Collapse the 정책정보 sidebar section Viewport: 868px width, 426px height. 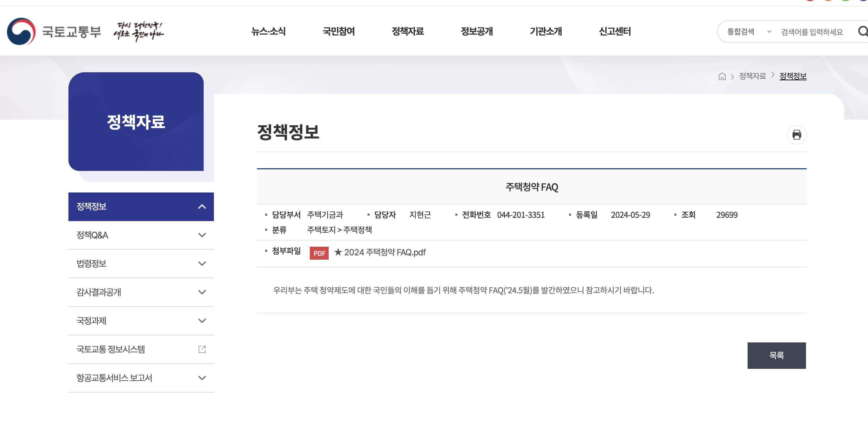pos(202,207)
